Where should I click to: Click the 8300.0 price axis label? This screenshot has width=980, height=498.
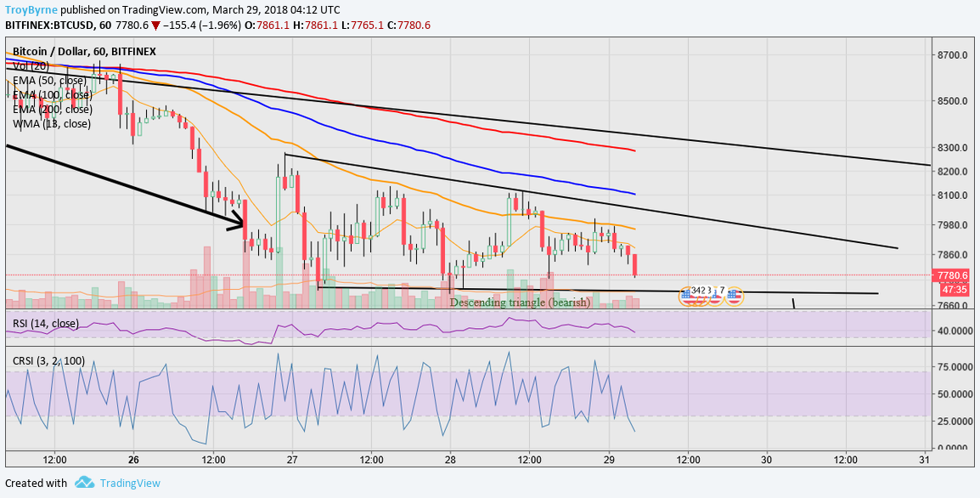point(951,148)
